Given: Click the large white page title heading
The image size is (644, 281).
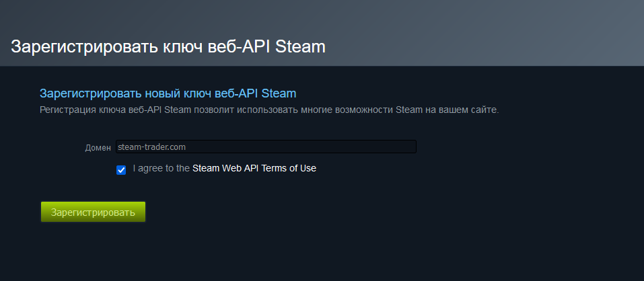Looking at the screenshot, I should 168,47.
